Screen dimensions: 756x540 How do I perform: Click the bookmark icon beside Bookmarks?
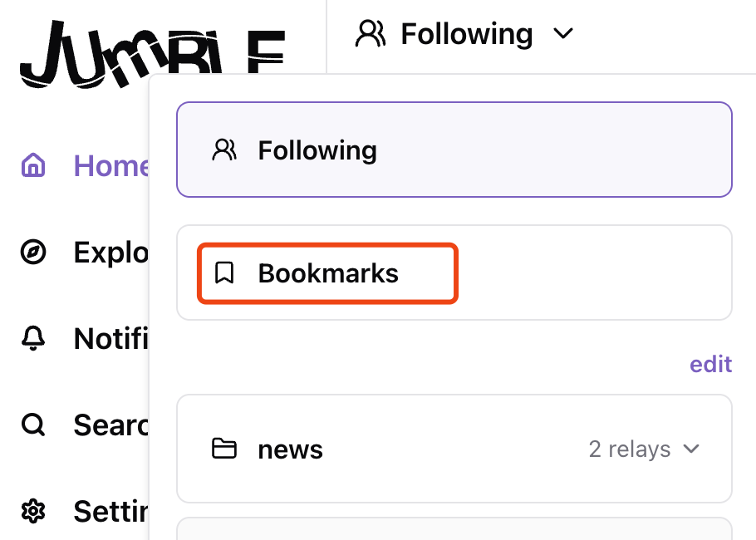223,272
